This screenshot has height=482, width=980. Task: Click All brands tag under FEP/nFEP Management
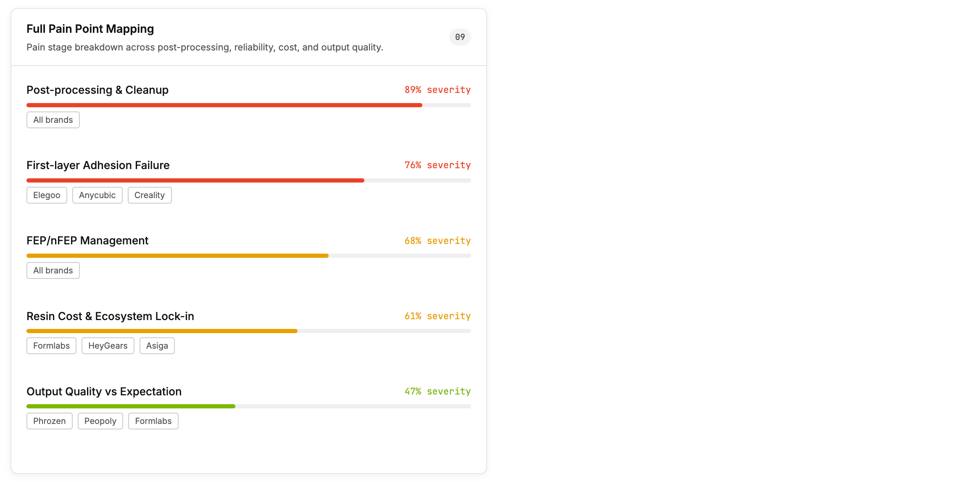(x=53, y=270)
